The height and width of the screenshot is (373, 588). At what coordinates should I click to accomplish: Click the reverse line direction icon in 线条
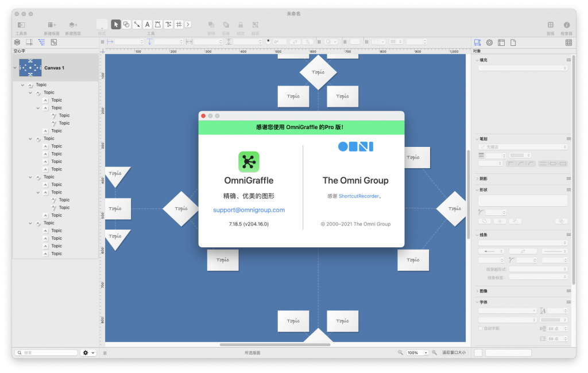[x=523, y=251]
